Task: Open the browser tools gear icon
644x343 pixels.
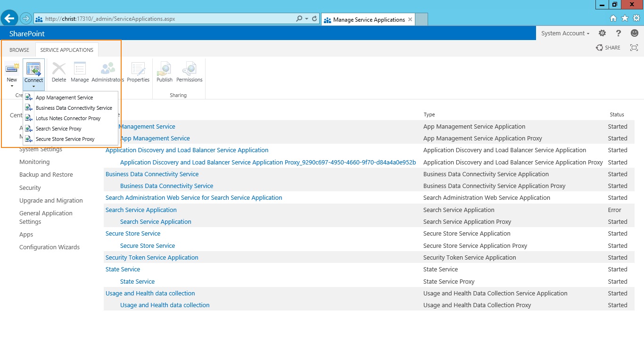Action: coord(636,18)
